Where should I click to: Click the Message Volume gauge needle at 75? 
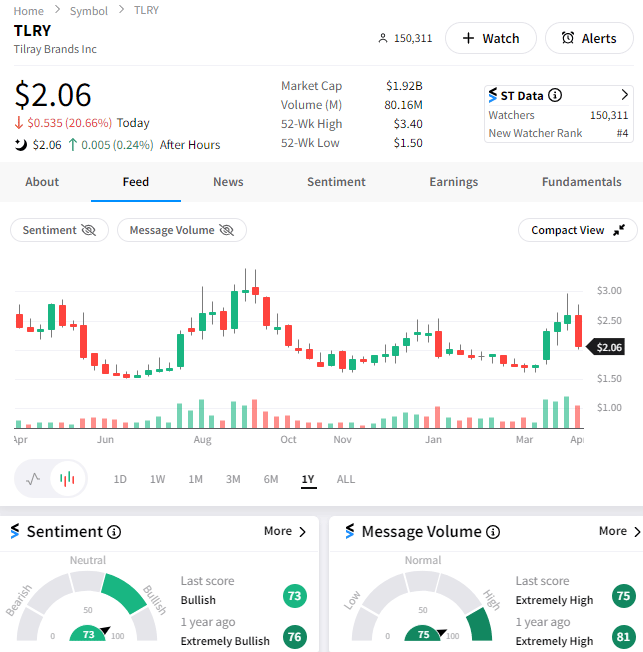click(441, 632)
